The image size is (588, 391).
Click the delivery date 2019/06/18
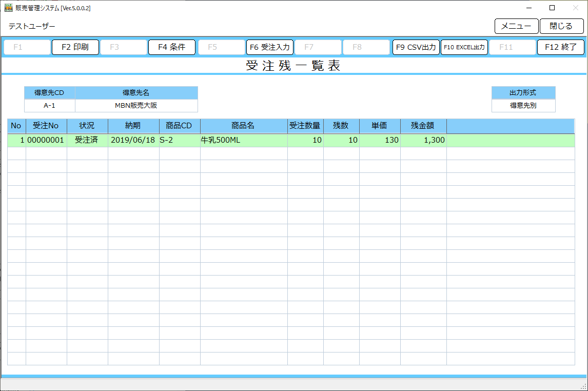click(133, 140)
